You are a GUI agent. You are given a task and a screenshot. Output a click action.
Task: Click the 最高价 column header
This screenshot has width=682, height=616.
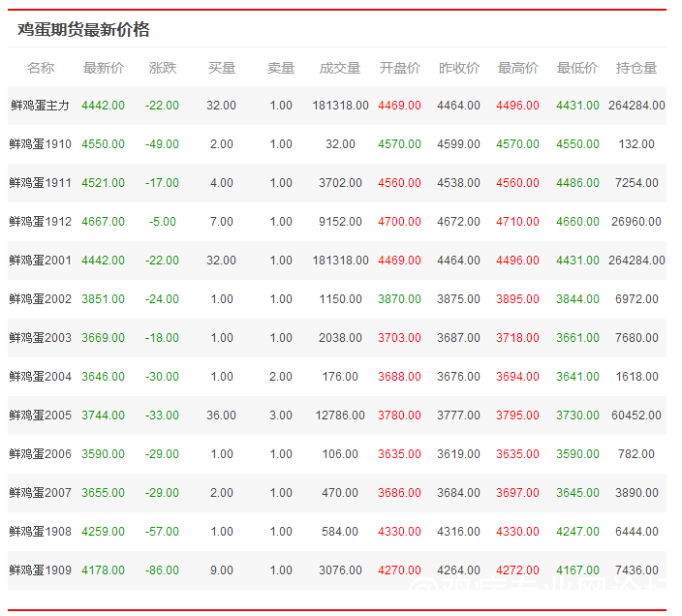(x=518, y=68)
